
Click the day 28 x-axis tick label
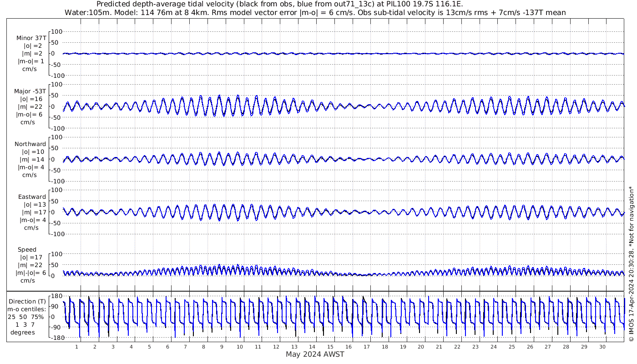[566, 347]
